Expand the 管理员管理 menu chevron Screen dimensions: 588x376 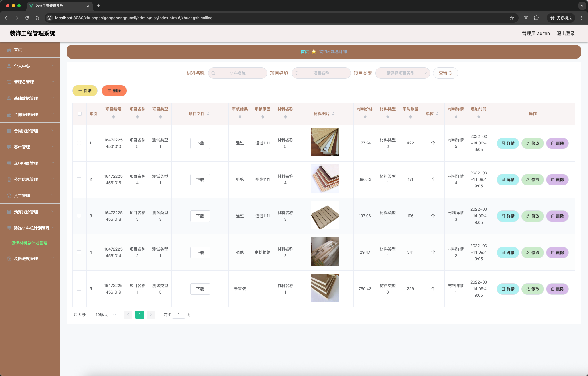(x=53, y=82)
